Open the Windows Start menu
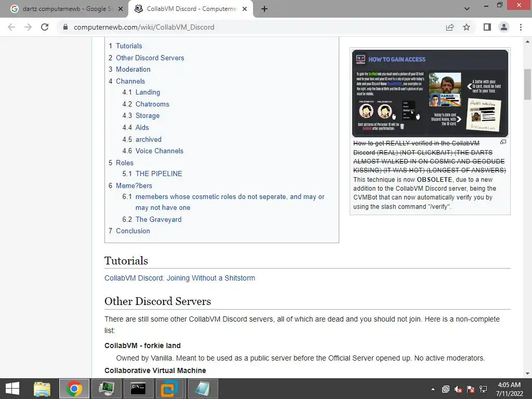This screenshot has width=532, height=399. pyautogui.click(x=12, y=389)
